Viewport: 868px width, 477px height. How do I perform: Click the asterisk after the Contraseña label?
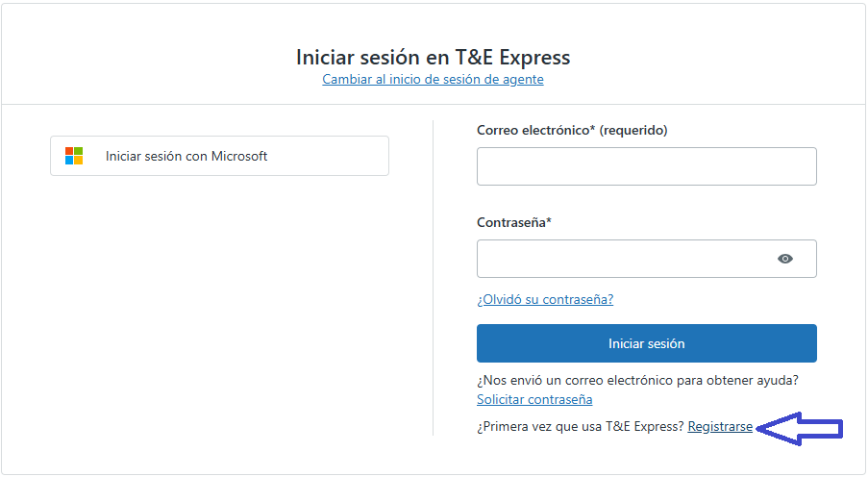click(549, 221)
